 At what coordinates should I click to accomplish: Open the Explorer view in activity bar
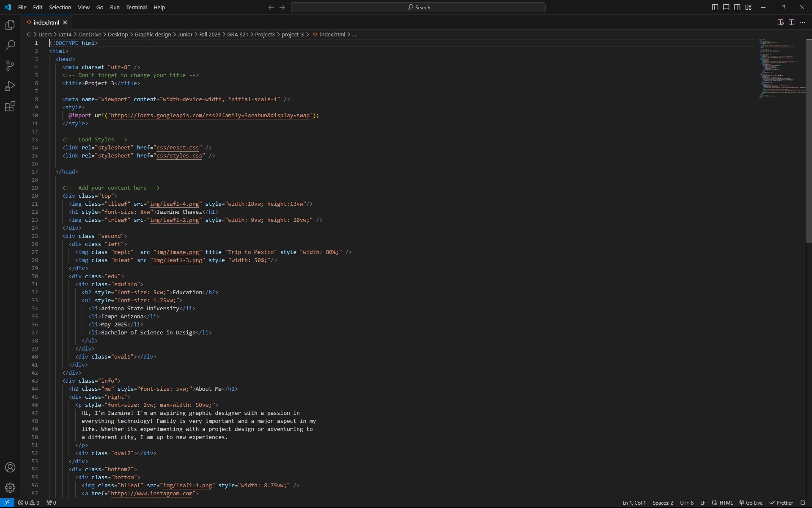10,25
